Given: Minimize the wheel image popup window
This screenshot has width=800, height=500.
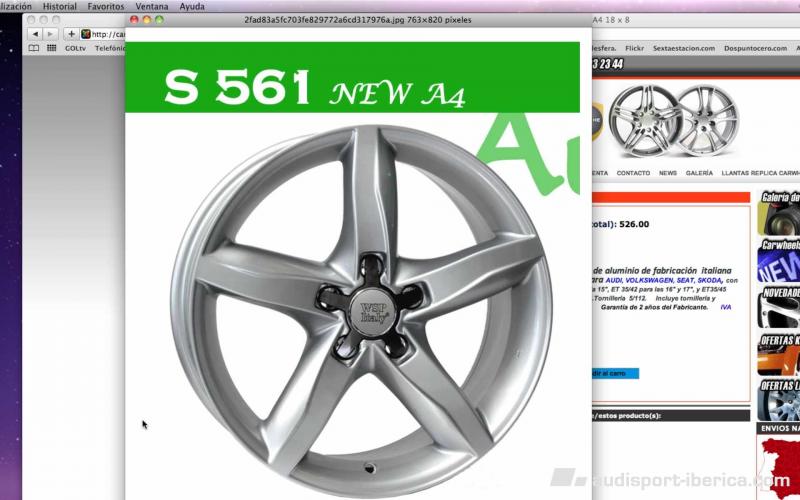Looking at the screenshot, I should 147,20.
